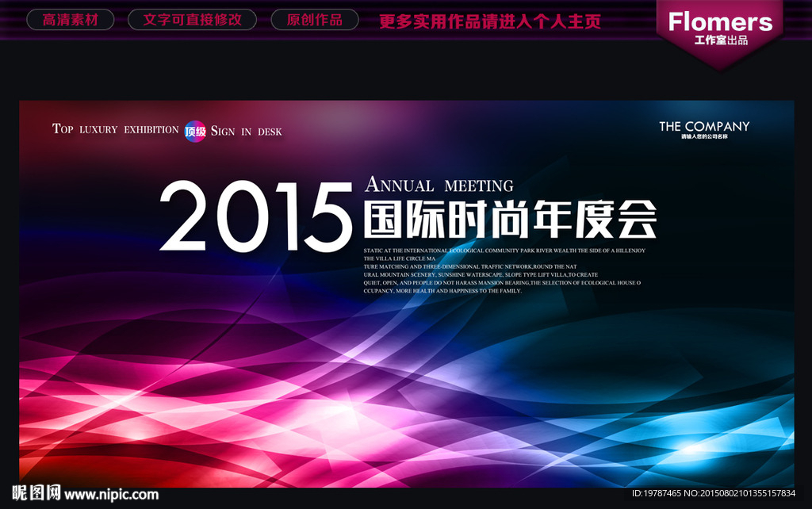812x509 pixels.
Task: Click the 国际时尚年度会 title
Action: [510, 220]
